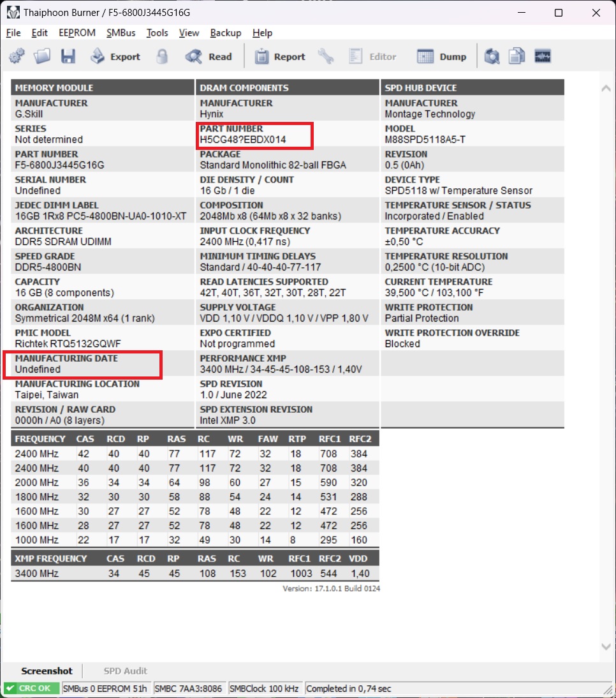Open the Dump view button
The image size is (616, 698).
pos(442,57)
